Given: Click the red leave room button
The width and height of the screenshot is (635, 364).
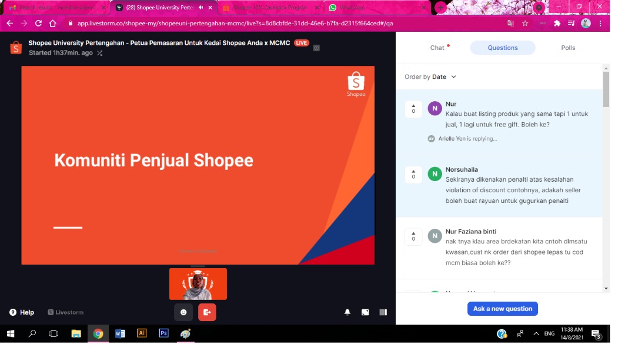Looking at the screenshot, I should 207,312.
